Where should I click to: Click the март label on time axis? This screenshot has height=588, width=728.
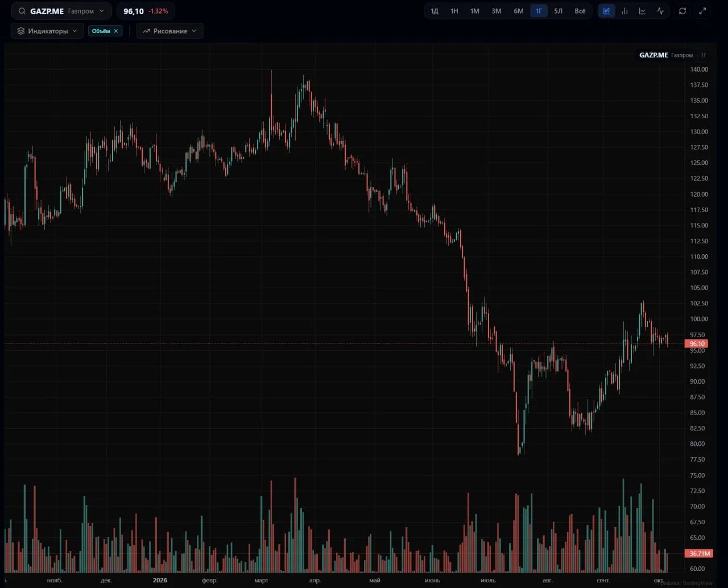coord(261,580)
